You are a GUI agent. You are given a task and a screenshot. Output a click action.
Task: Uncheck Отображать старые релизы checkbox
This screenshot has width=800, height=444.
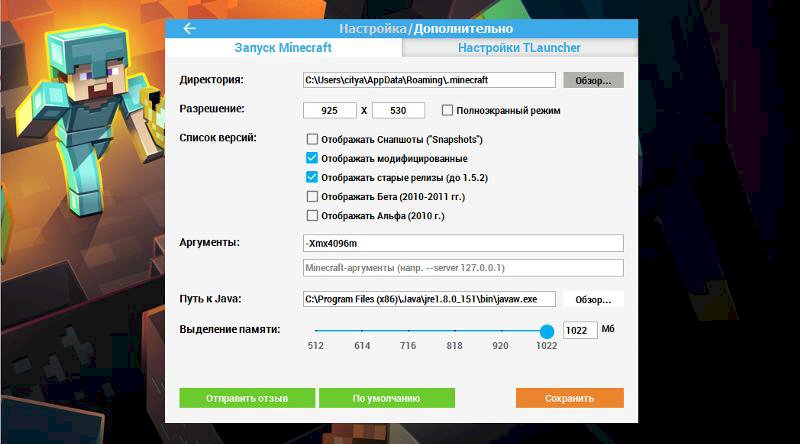point(312,177)
